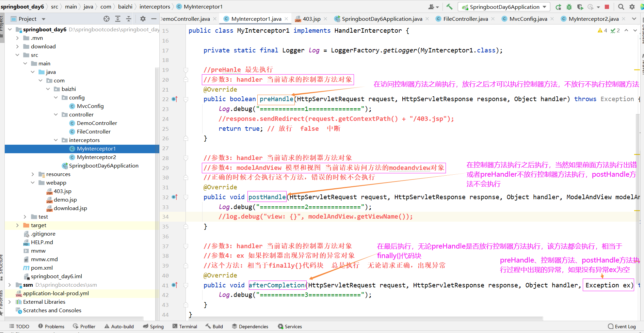
Task: Open the SpringbootDay6Application run configuration dropdown
Action: coord(504,7)
